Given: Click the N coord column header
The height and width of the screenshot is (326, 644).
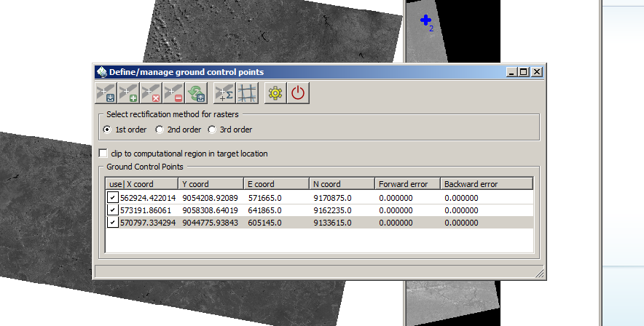Looking at the screenshot, I should (x=342, y=184).
